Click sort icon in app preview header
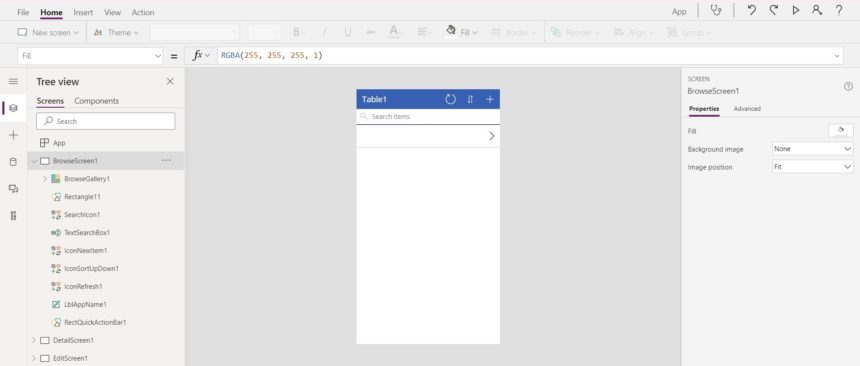The width and height of the screenshot is (860, 366). pos(470,99)
